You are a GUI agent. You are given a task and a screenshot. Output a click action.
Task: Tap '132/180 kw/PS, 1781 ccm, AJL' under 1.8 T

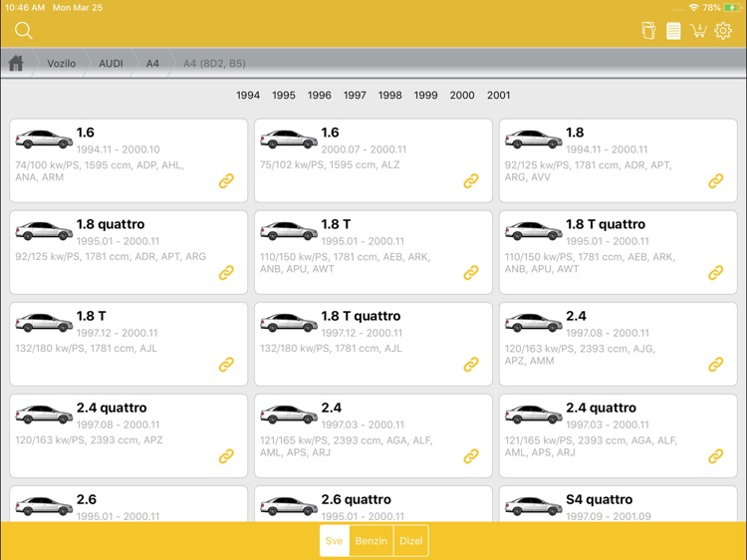(87, 349)
